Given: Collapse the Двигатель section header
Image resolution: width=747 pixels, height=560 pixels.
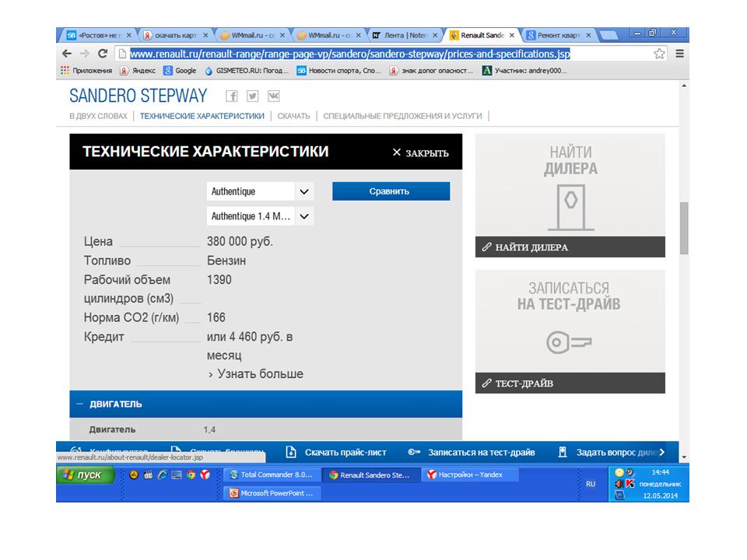Looking at the screenshot, I should [266, 404].
